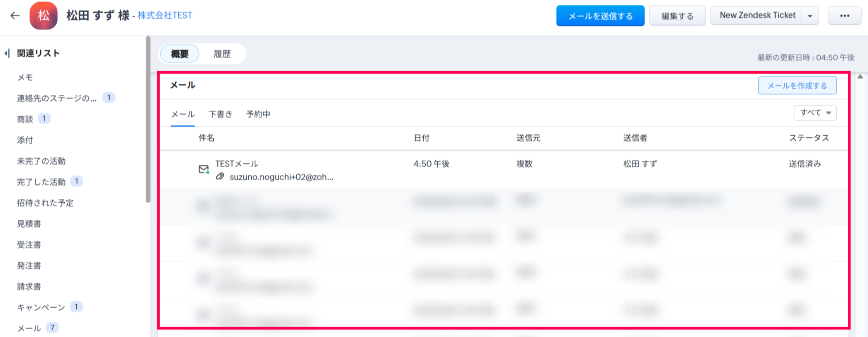Click the back arrow icon
The image size is (868, 337).
[15, 15]
